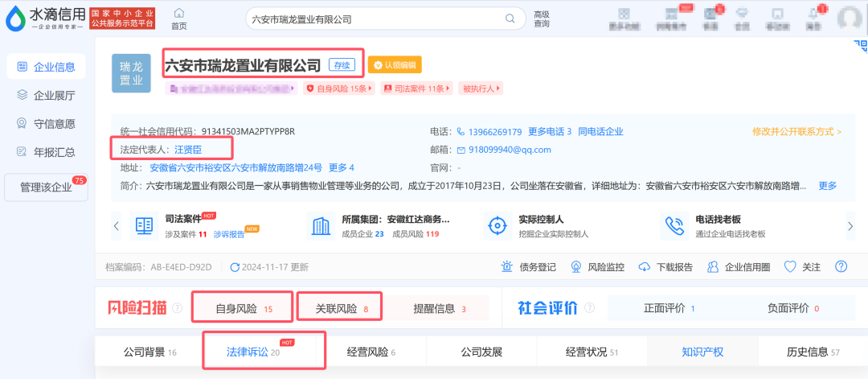The height and width of the screenshot is (379, 868).
Task: Click the envelope icon beside the email
Action: click(x=461, y=150)
